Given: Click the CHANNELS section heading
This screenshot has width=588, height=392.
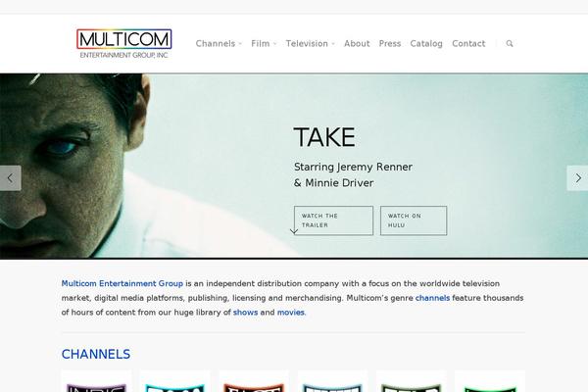Looking at the screenshot, I should [96, 354].
